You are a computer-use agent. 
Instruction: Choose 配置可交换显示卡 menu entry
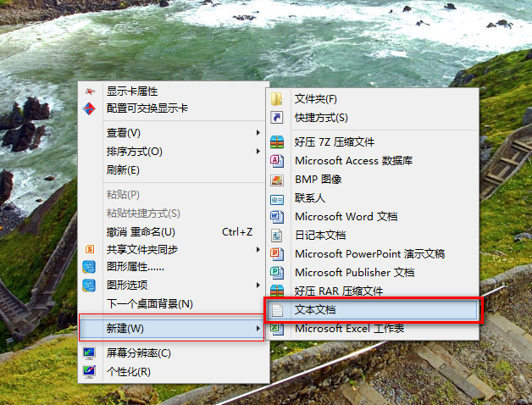click(x=173, y=108)
